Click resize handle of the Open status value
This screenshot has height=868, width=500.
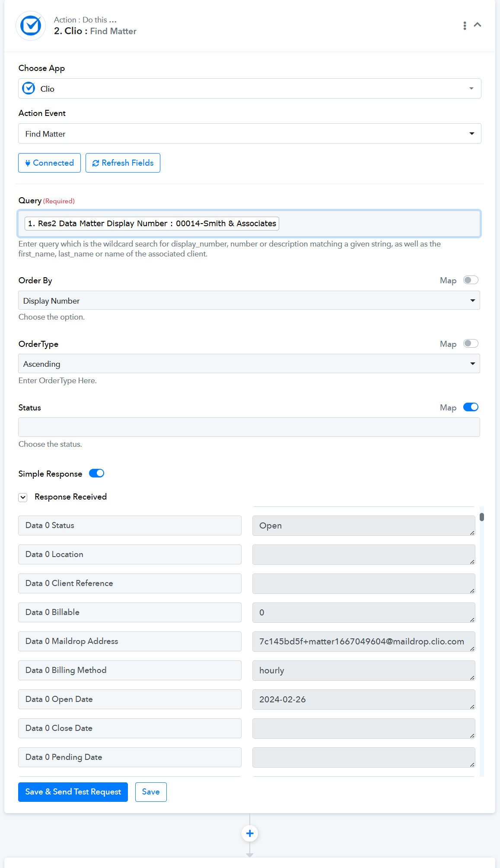click(x=472, y=533)
